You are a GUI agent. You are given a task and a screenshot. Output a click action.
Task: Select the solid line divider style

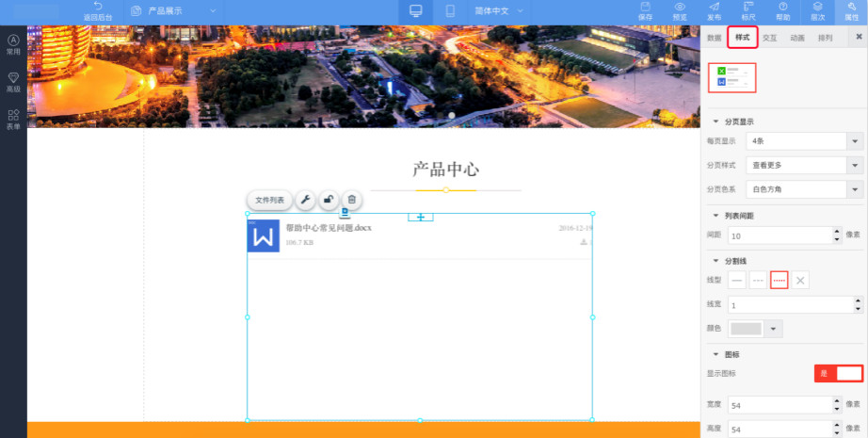tap(737, 280)
